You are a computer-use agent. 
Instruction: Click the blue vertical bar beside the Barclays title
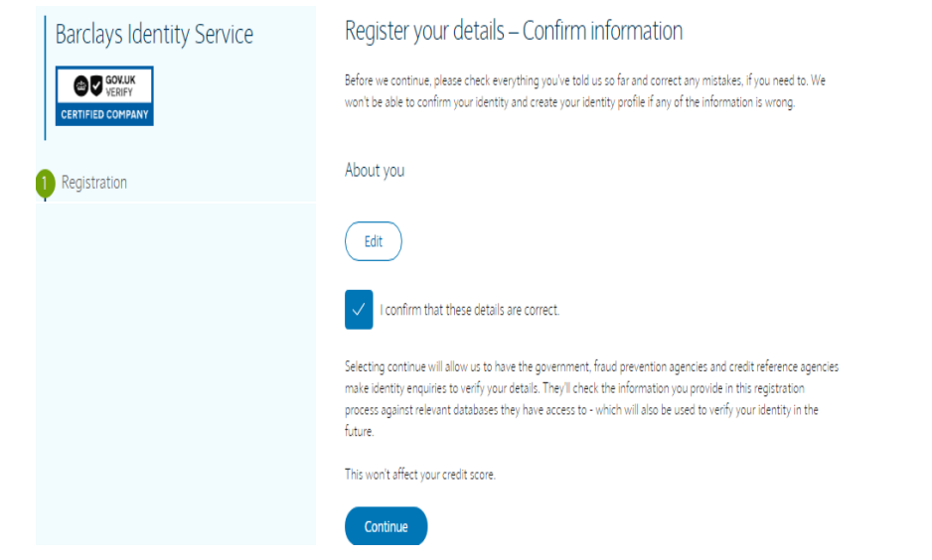point(45,77)
